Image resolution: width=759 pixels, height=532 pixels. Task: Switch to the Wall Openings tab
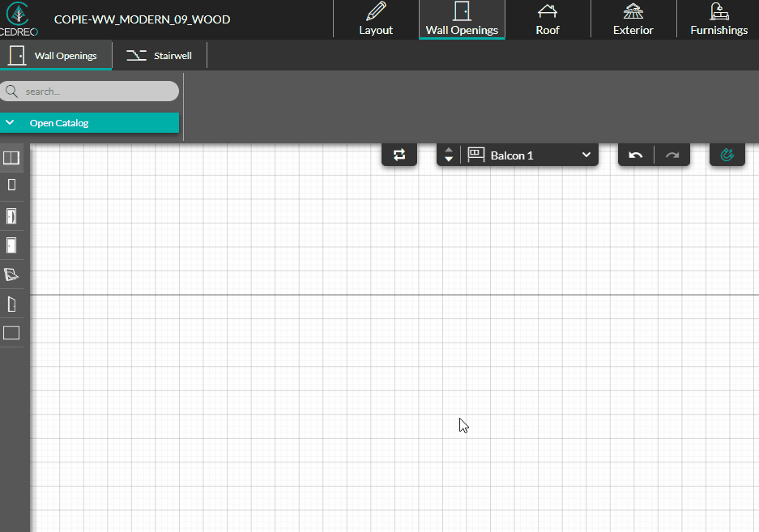click(x=56, y=56)
